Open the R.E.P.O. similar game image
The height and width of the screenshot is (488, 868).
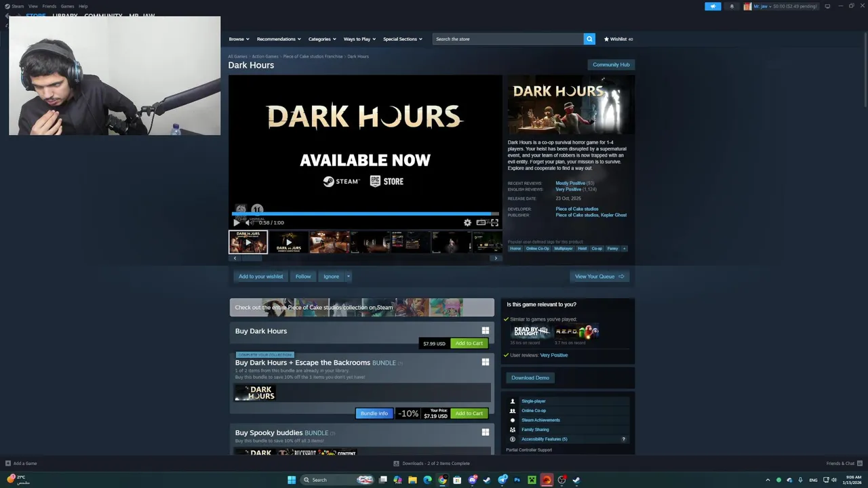(x=577, y=331)
